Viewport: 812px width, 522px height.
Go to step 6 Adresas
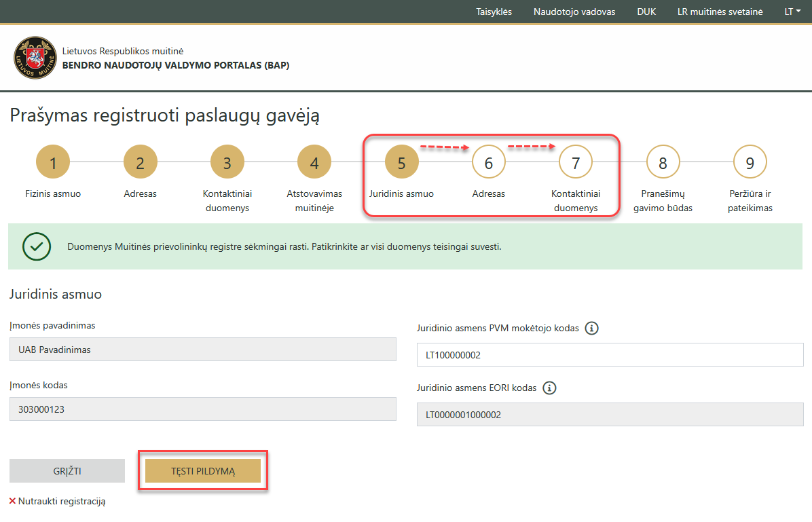[488, 162]
